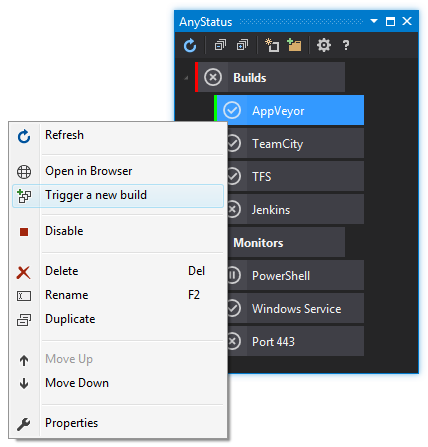
Task: Select the Port 443 monitor item
Action: click(296, 341)
